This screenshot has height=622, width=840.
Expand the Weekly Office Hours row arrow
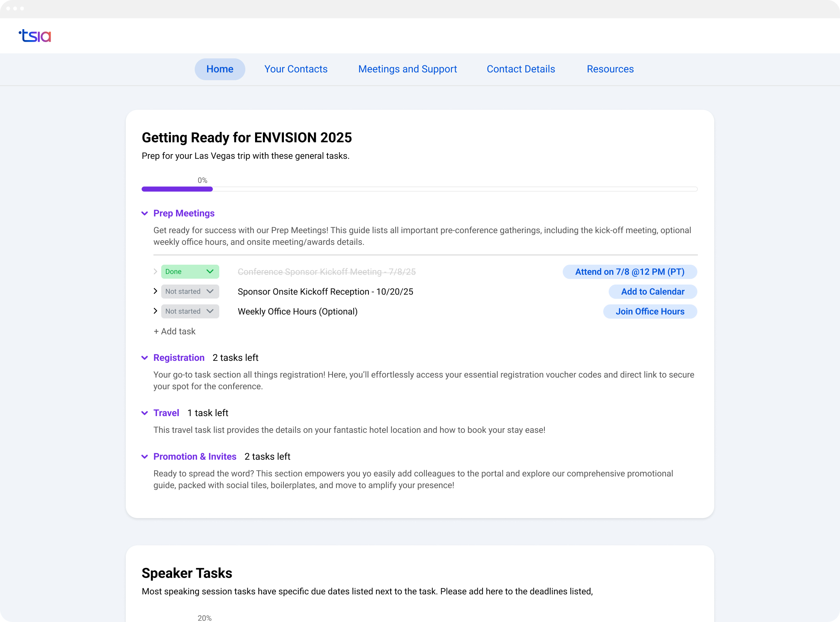click(155, 311)
